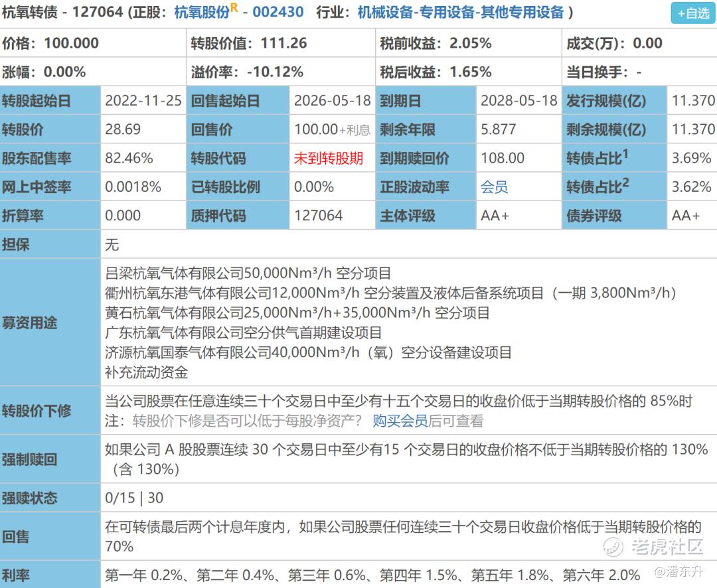Click the 成交(万): 0.00 cell

(639, 43)
